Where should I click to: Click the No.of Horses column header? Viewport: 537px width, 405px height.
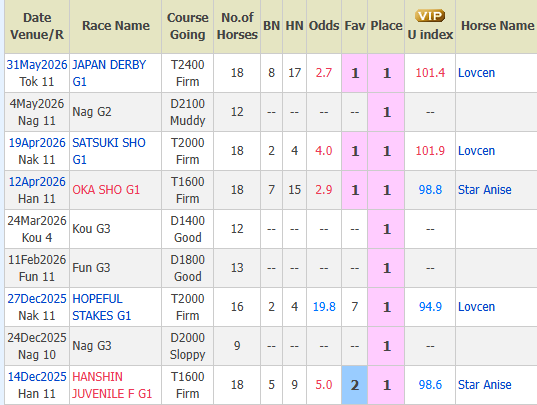(x=237, y=26)
